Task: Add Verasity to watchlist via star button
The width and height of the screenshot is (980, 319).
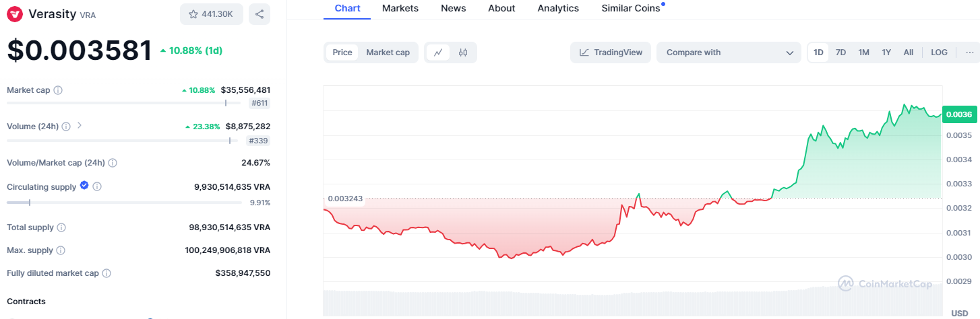Action: 212,14
